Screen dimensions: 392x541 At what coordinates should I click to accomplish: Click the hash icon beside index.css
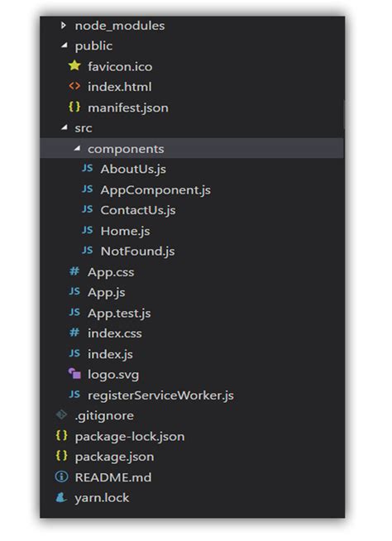pyautogui.click(x=74, y=333)
